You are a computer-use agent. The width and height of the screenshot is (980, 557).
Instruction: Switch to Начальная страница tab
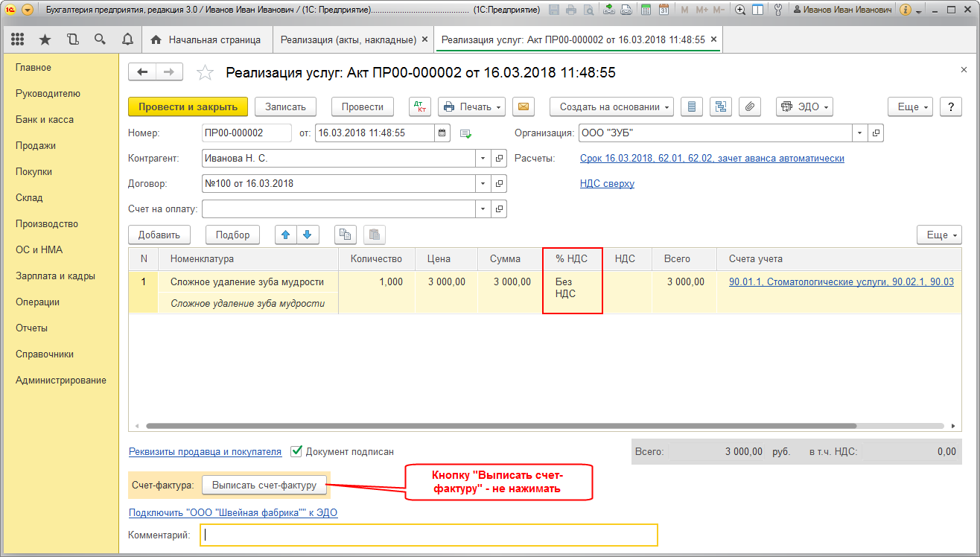tap(206, 39)
